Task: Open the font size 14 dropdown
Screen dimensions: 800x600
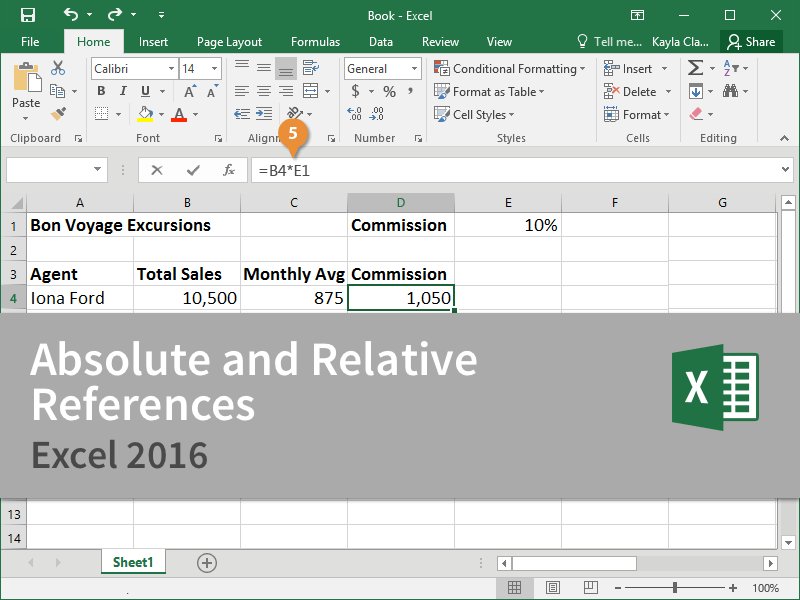Action: coord(215,68)
